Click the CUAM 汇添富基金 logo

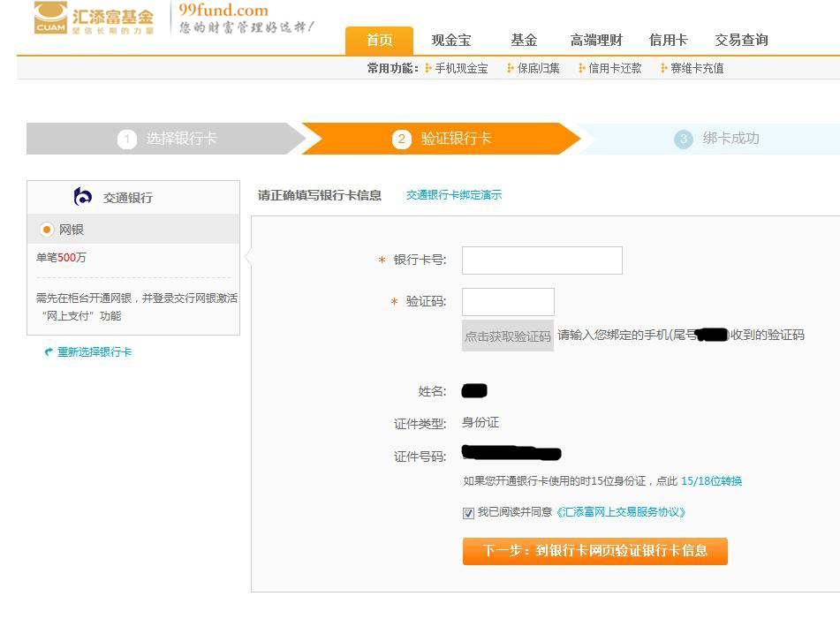[x=94, y=19]
